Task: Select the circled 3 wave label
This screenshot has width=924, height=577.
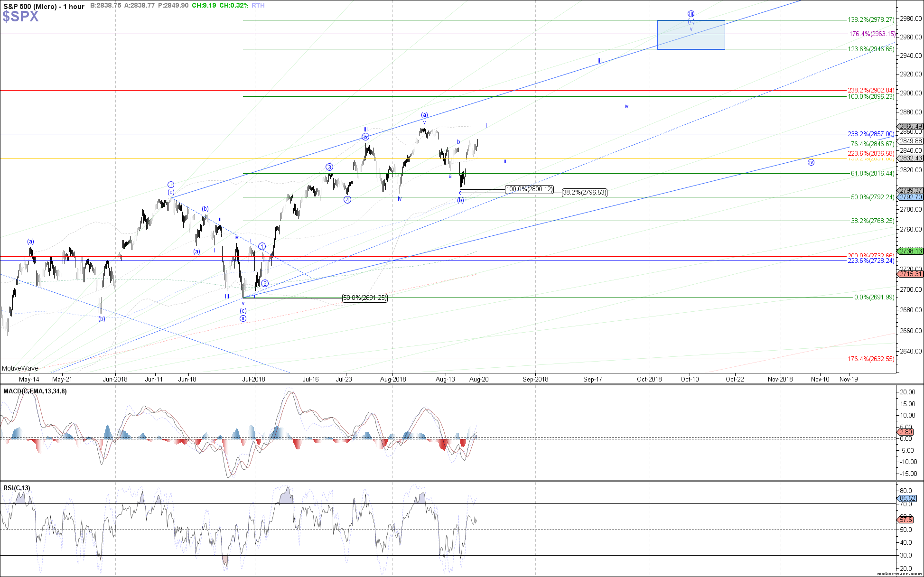Action: [329, 167]
